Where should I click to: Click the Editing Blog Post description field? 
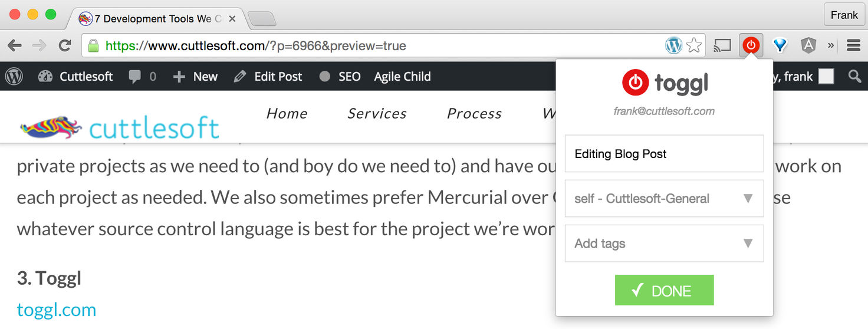coord(664,154)
